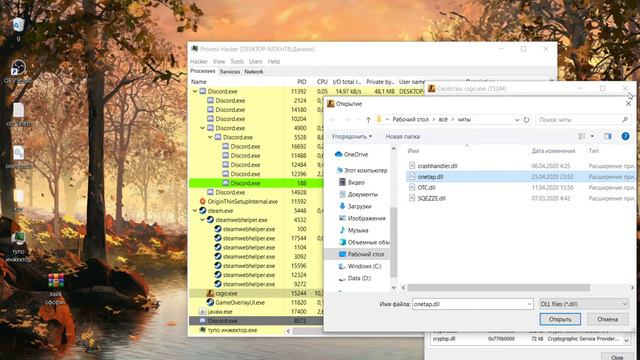The height and width of the screenshot is (360, 640).
Task: Open the DLL files type filter dropdown
Action: (x=584, y=304)
